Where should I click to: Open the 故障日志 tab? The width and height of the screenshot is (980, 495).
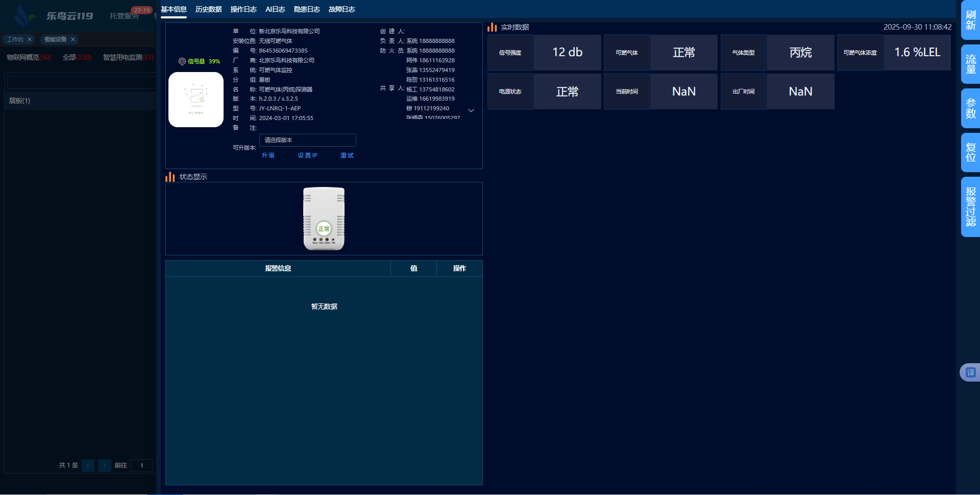(341, 9)
